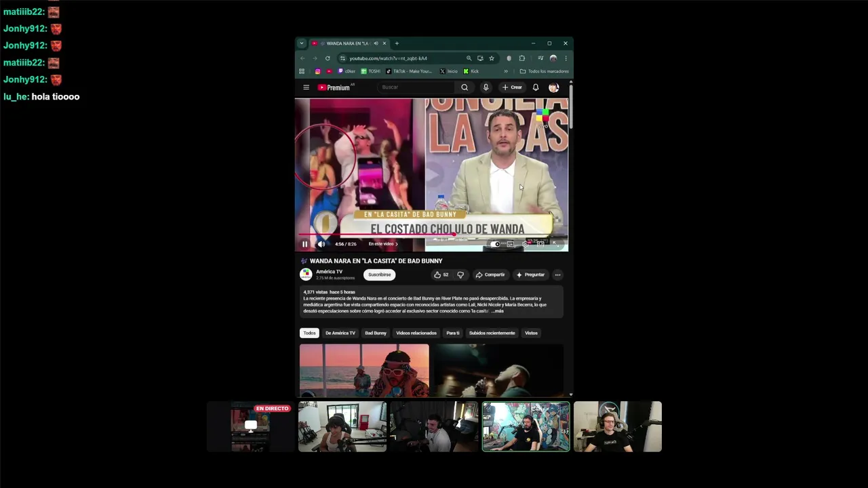Open more actions three-dot menu
Viewport: 868px width, 488px height.
tap(557, 274)
